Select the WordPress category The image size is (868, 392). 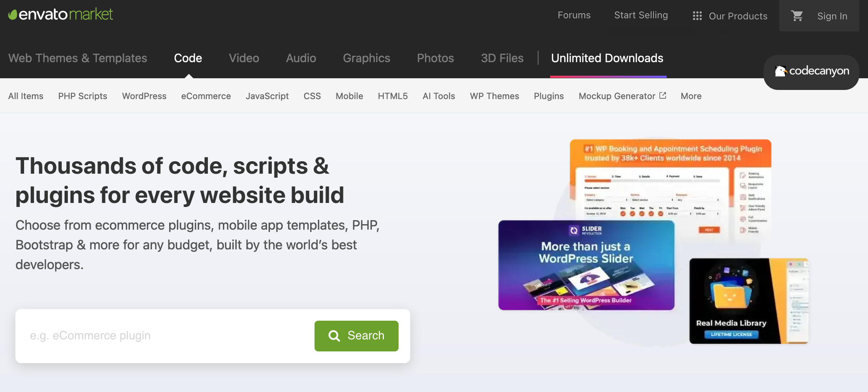(x=144, y=96)
